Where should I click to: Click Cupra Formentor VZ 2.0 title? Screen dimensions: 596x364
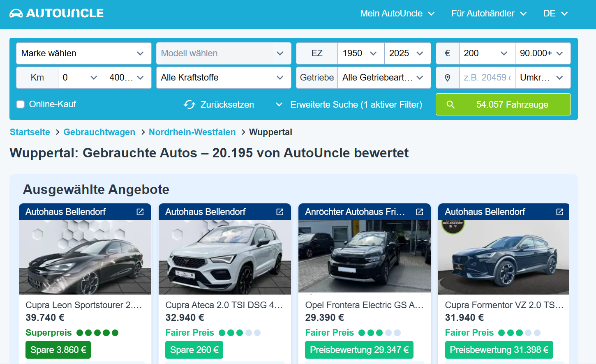[504, 305]
